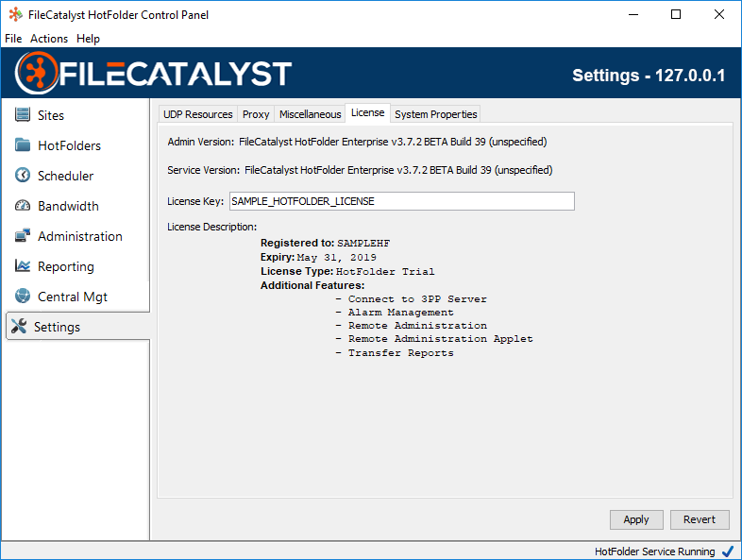This screenshot has width=742, height=560.
Task: Click the Reporting chart icon
Action: point(23,266)
